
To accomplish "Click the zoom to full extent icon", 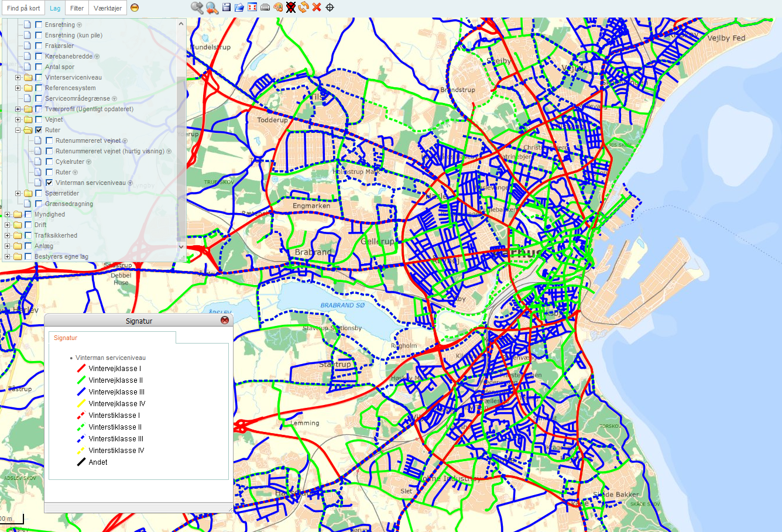I will pos(252,8).
